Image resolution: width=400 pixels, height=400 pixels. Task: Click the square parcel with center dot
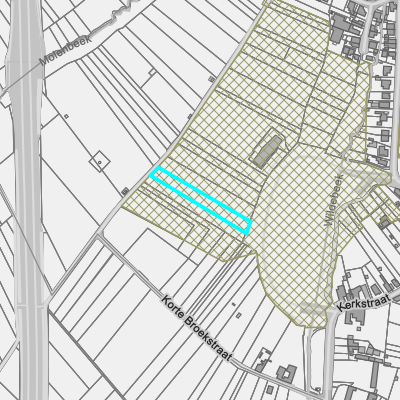pos(100,161)
